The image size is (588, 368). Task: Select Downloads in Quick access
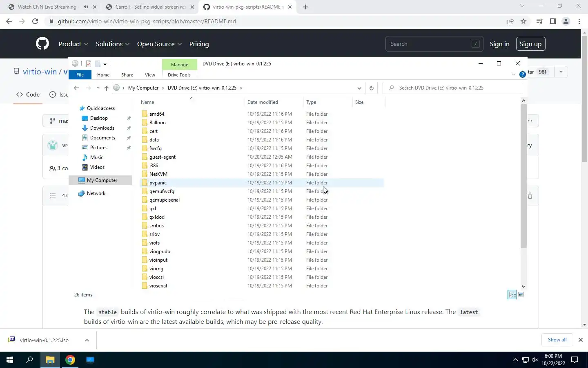(x=102, y=128)
